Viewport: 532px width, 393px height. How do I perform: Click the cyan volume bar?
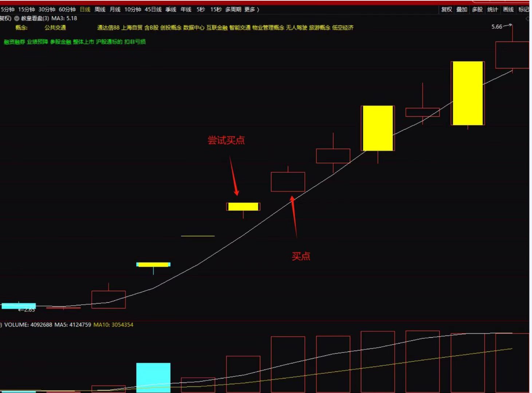pyautogui.click(x=153, y=377)
